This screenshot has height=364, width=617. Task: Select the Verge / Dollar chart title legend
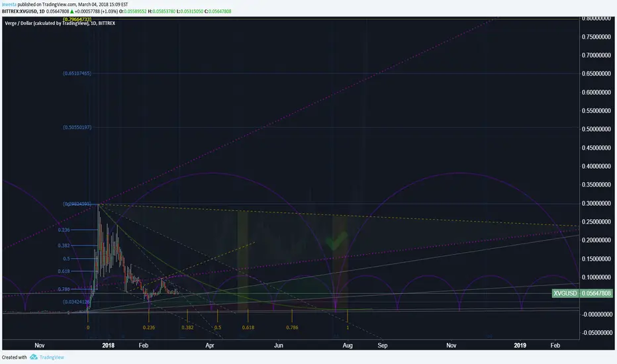click(60, 23)
